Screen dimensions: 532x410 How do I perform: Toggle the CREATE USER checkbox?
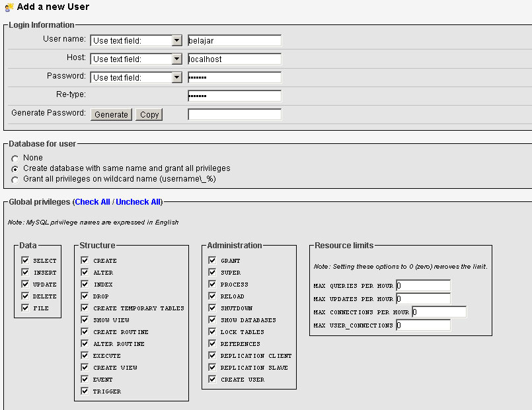tap(212, 380)
